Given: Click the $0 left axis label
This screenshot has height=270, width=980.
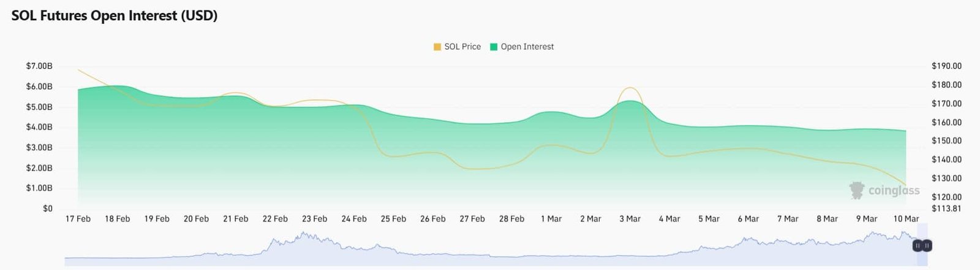Looking at the screenshot, I should [x=47, y=209].
